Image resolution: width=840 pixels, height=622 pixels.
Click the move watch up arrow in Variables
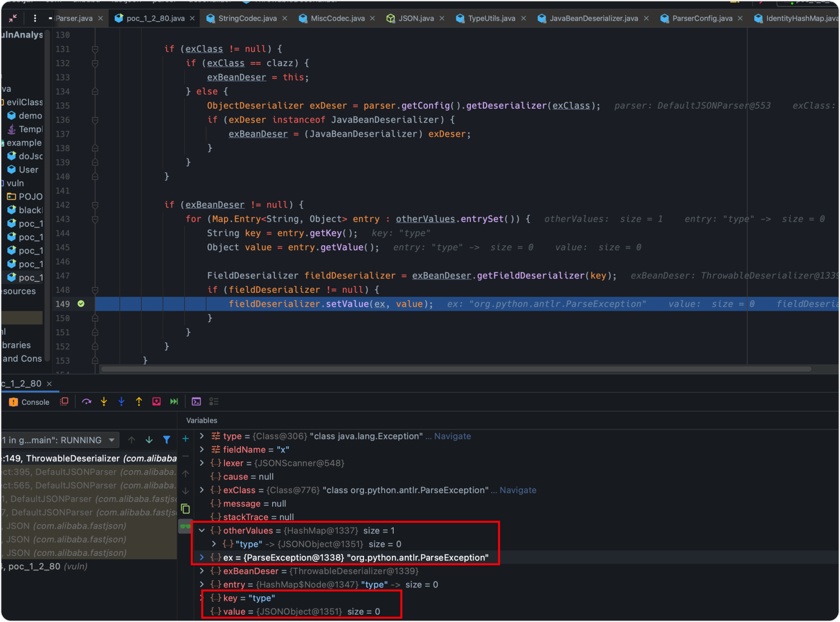(x=185, y=474)
